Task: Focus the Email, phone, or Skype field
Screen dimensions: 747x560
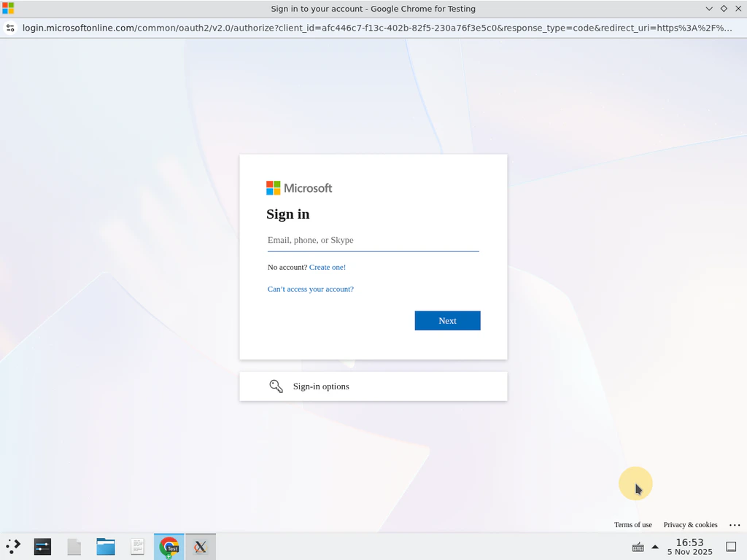Action: [373, 240]
